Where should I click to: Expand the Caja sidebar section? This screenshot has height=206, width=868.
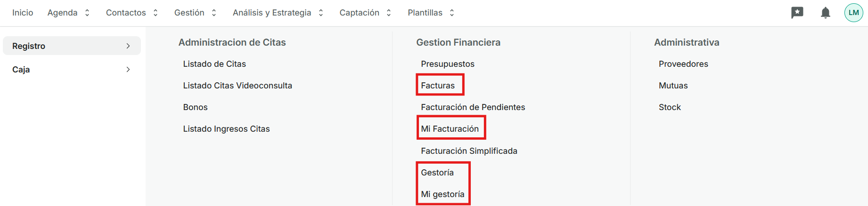click(x=72, y=70)
